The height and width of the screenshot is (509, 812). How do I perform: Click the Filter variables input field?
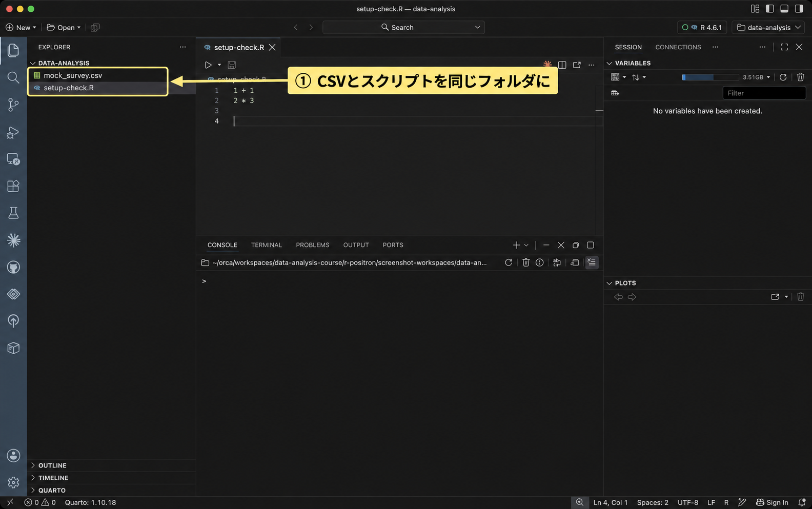pyautogui.click(x=764, y=93)
